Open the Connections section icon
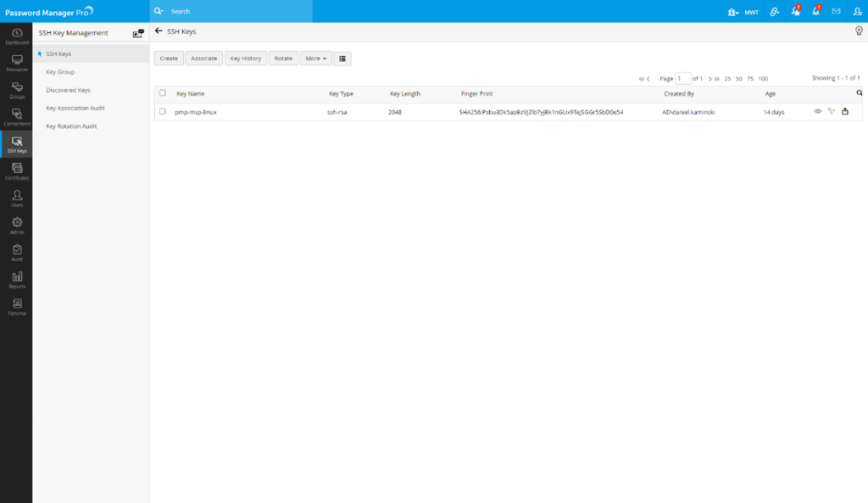868x503 pixels. click(x=16, y=117)
